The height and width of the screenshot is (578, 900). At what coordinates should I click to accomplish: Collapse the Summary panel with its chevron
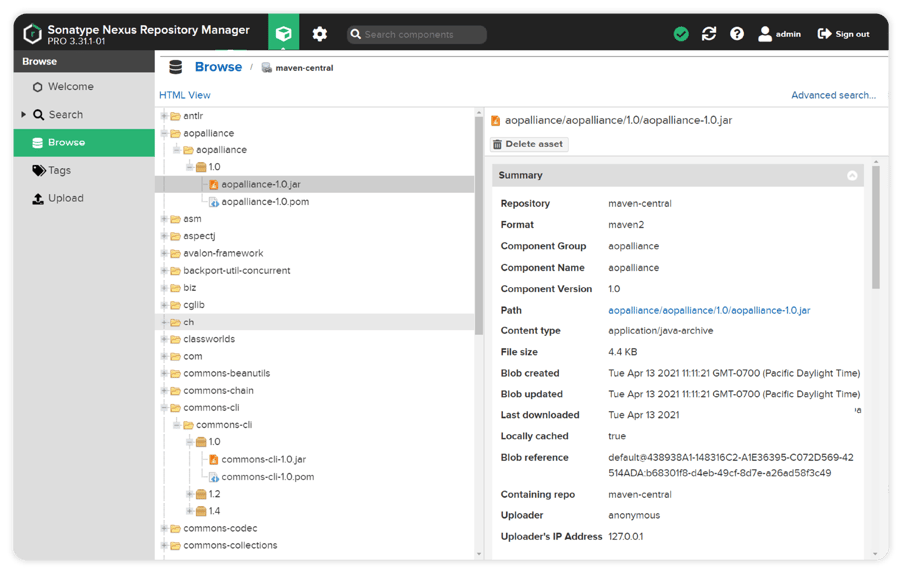pyautogui.click(x=853, y=175)
